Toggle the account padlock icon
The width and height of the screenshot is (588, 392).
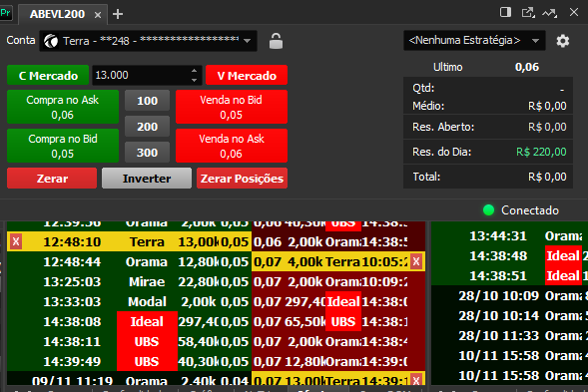click(x=276, y=41)
